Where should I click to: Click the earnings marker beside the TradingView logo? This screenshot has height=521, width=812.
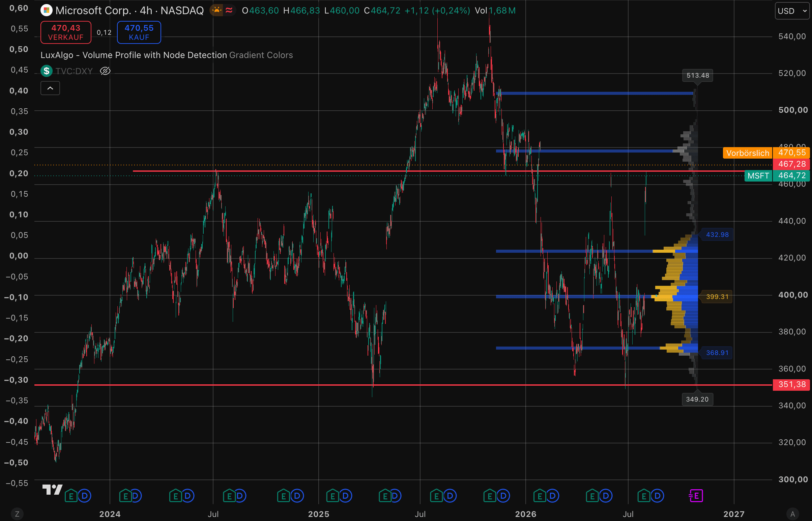(71, 496)
